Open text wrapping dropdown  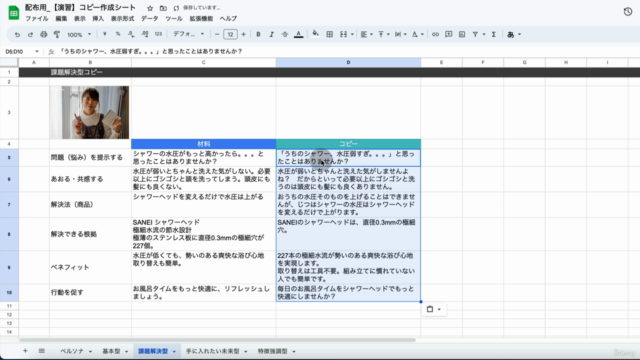(x=400, y=34)
